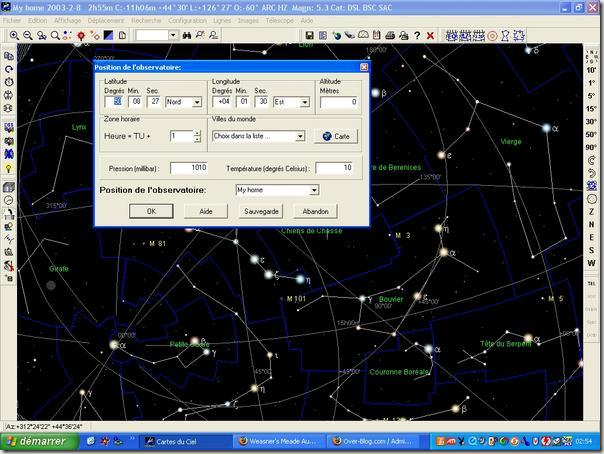Click the yellow light bulb sidebar icon

(x=8, y=168)
